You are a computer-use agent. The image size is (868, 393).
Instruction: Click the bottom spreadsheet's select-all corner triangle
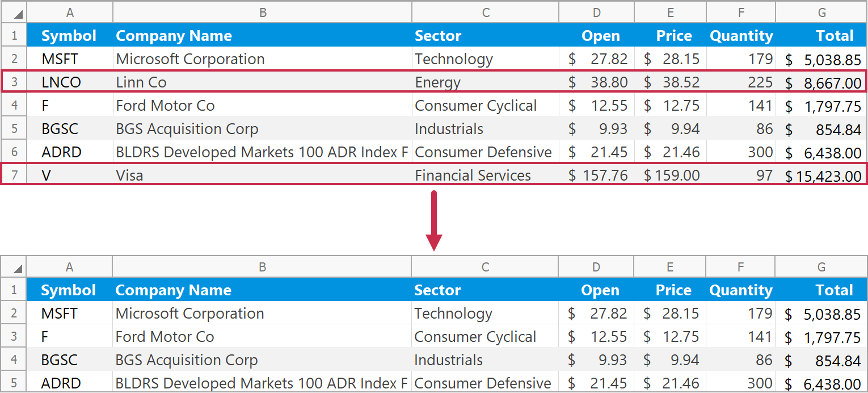pyautogui.click(x=19, y=269)
